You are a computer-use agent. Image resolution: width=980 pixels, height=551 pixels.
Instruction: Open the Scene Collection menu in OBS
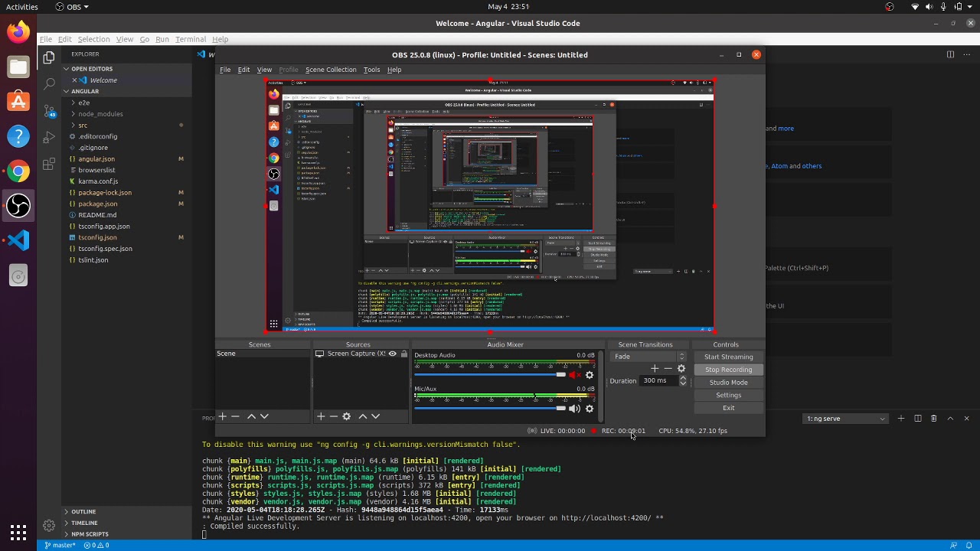331,70
